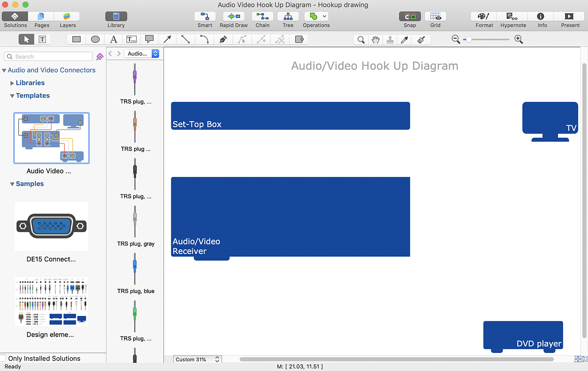
Task: Click the solutions filter icon beside Search
Action: [100, 56]
